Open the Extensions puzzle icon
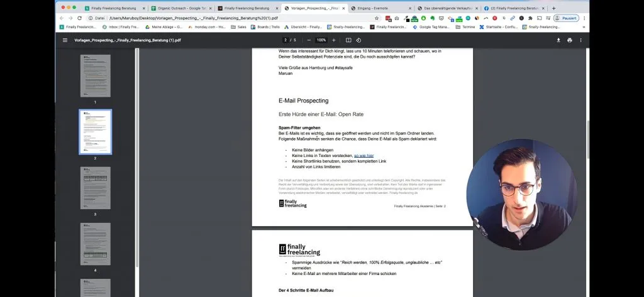The width and height of the screenshot is (644, 297). pyautogui.click(x=530, y=18)
